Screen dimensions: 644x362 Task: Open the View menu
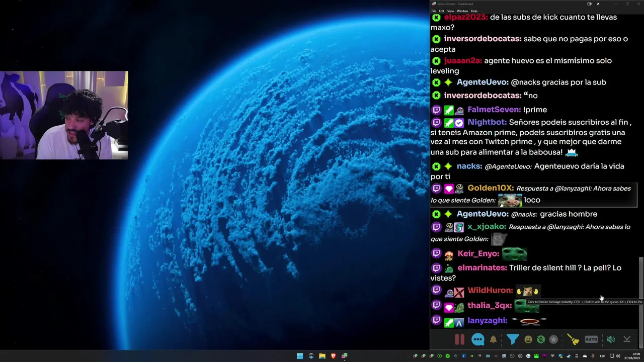tap(450, 11)
